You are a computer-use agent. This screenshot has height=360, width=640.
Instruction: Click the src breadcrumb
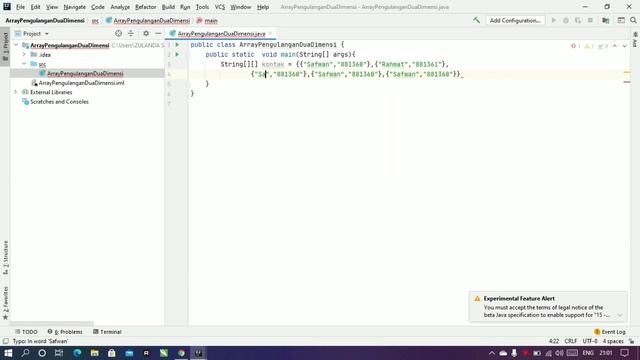(x=95, y=20)
